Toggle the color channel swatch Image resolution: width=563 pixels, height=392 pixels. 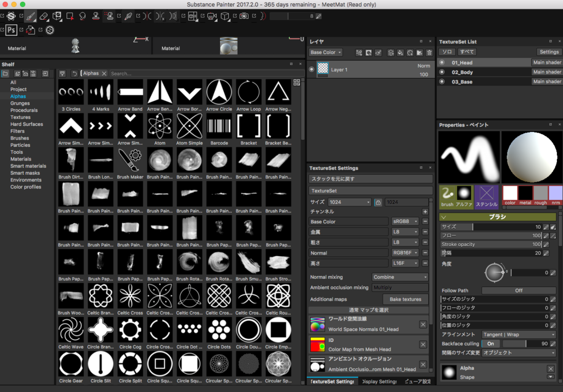[x=510, y=195]
